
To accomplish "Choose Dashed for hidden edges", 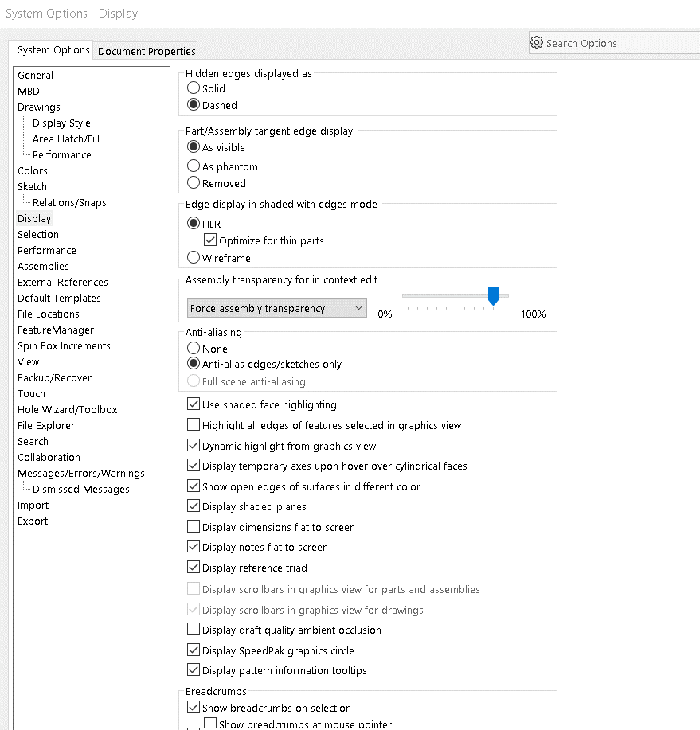I will [x=194, y=105].
